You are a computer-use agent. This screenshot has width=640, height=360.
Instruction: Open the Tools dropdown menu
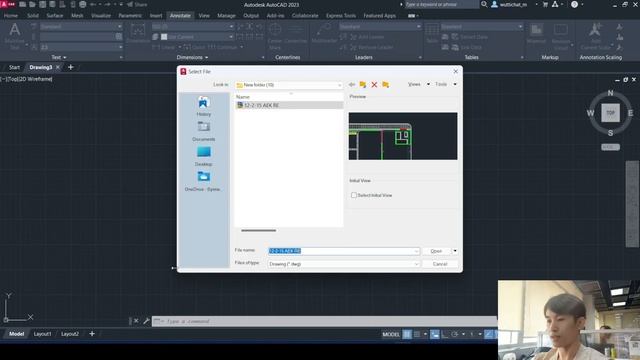(445, 84)
